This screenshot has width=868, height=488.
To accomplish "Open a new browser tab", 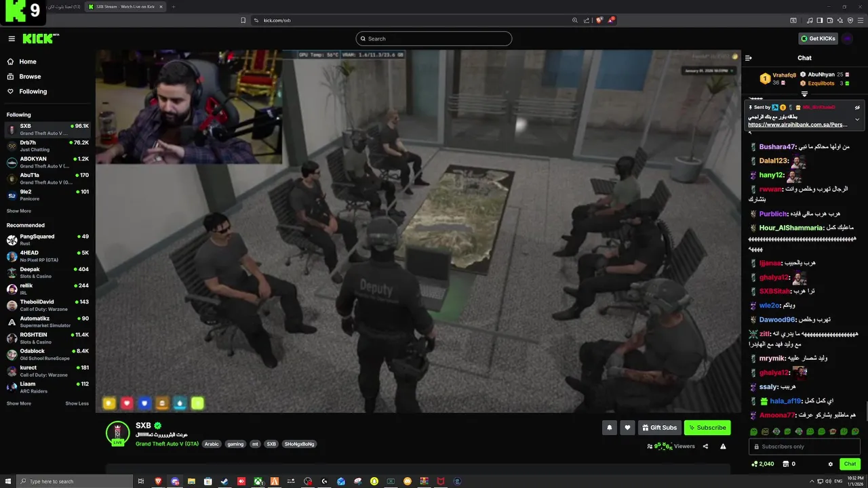I will point(173,7).
